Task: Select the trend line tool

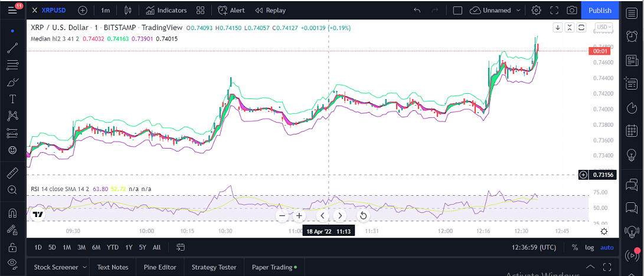Action: (12, 48)
